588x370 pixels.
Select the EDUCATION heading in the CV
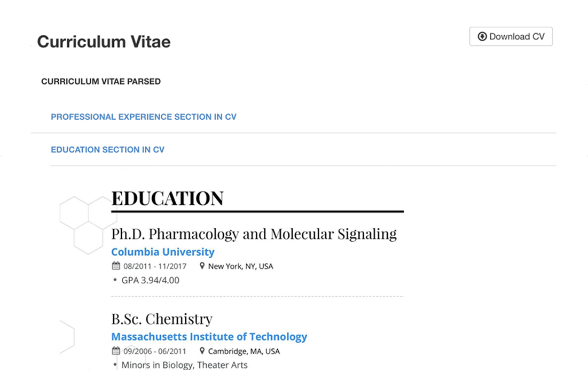(167, 198)
